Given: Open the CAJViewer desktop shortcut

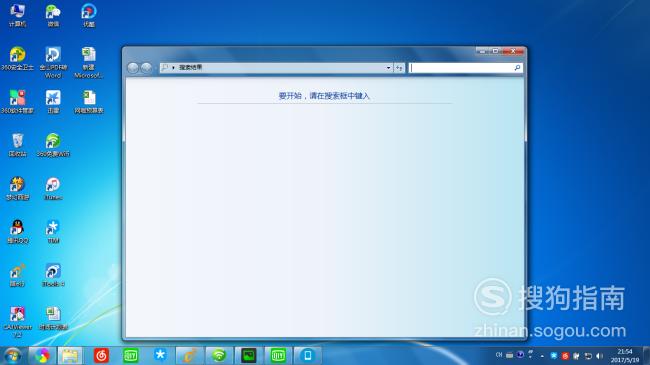Looking at the screenshot, I should pyautogui.click(x=17, y=322).
